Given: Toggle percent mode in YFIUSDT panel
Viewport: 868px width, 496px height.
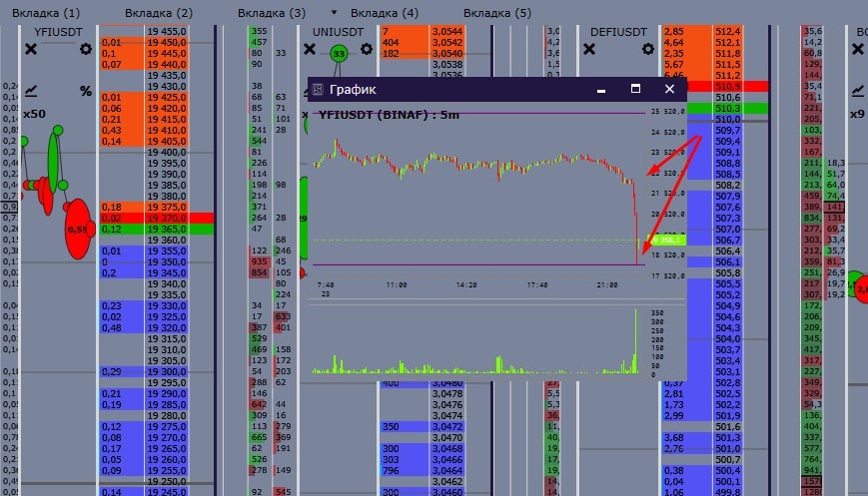Looking at the screenshot, I should pyautogui.click(x=86, y=91).
